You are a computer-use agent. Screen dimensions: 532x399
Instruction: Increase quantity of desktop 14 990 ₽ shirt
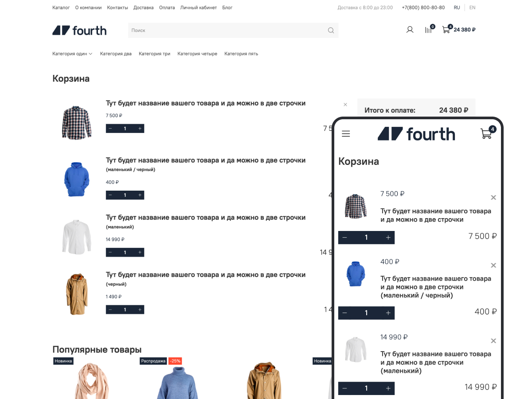(x=140, y=252)
